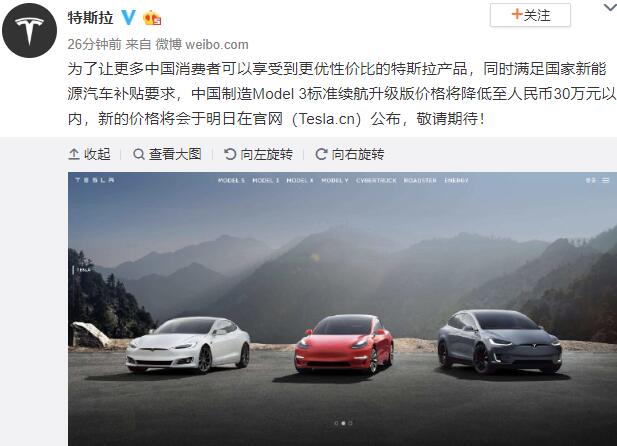Viewport: 617px width, 446px height.
Task: Rotate the image right with 向右旋转
Action: point(349,154)
